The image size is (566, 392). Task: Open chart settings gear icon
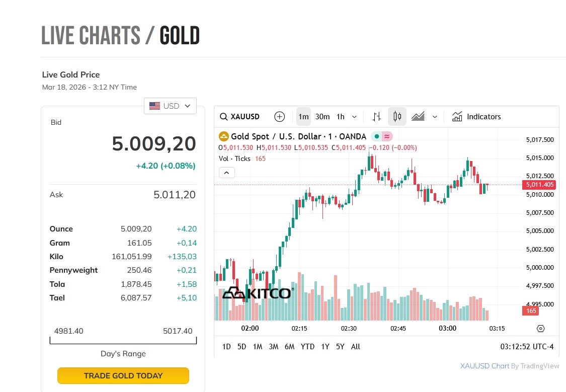point(541,329)
